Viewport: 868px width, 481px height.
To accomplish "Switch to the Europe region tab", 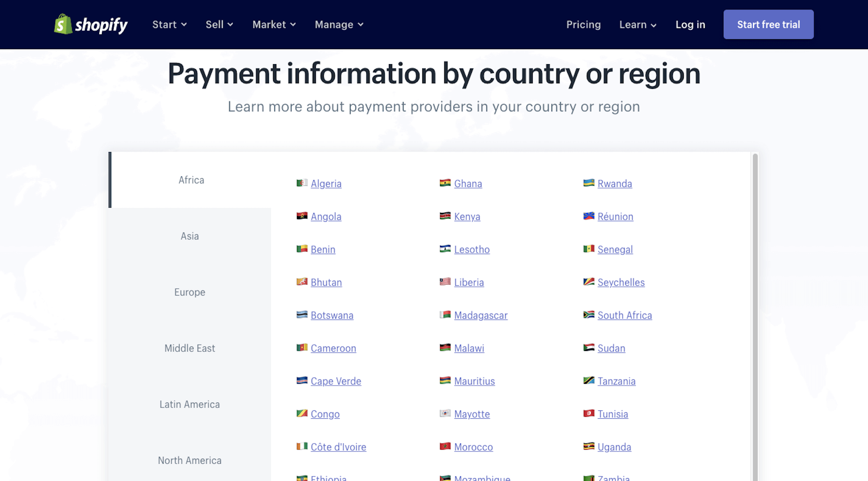I will tap(190, 292).
